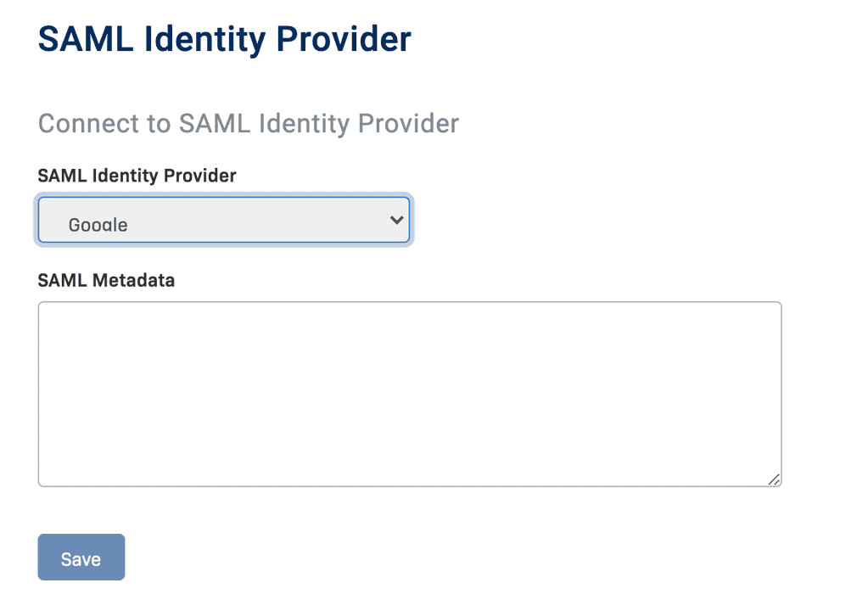Click the large "SAML Identity Provider" page title
This screenshot has height=611, width=868.
click(225, 40)
